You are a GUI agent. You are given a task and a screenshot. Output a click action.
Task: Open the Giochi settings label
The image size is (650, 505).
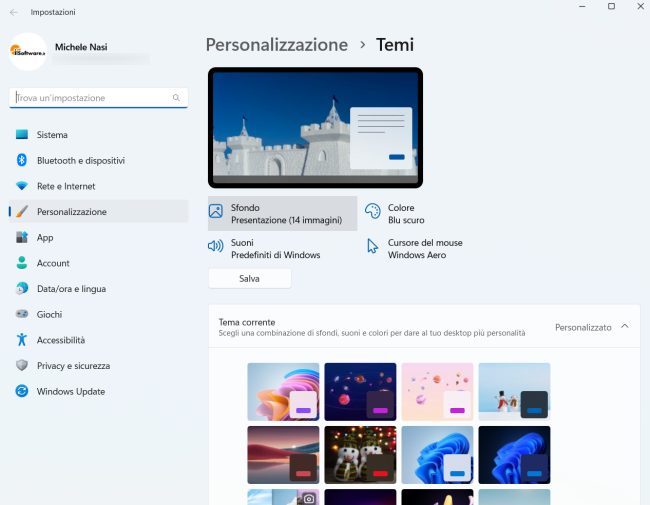pyautogui.click(x=49, y=314)
